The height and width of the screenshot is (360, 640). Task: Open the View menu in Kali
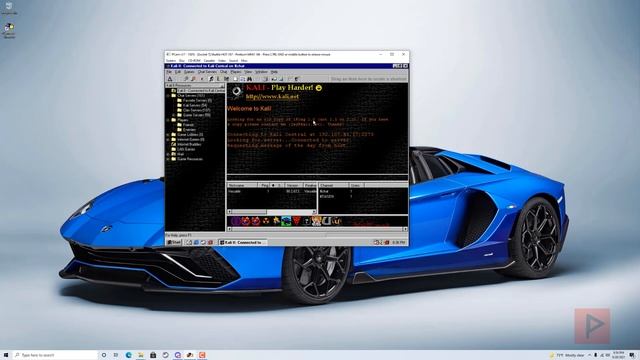(x=248, y=72)
